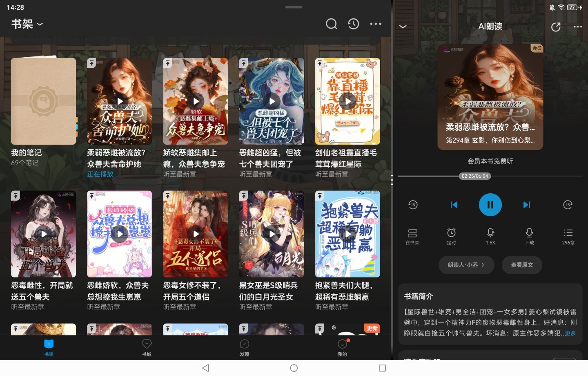Click the 书籍简介 heading
588x376 pixels.
(419, 296)
